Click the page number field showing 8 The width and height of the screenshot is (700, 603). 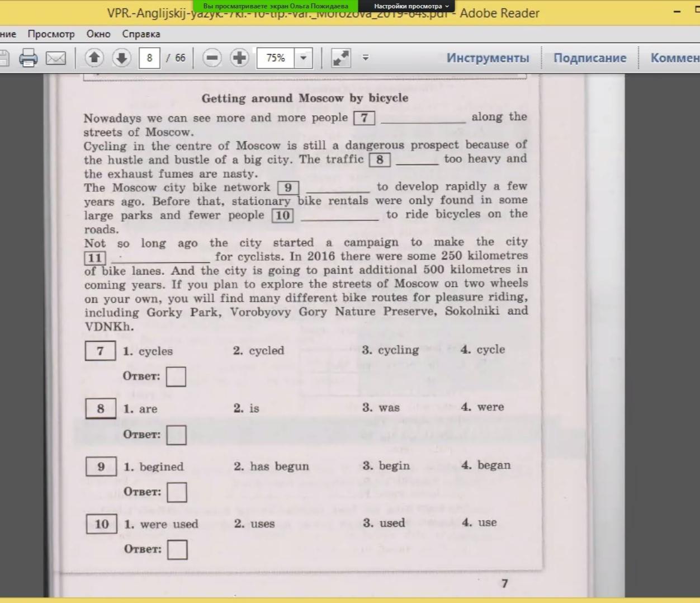pos(149,58)
